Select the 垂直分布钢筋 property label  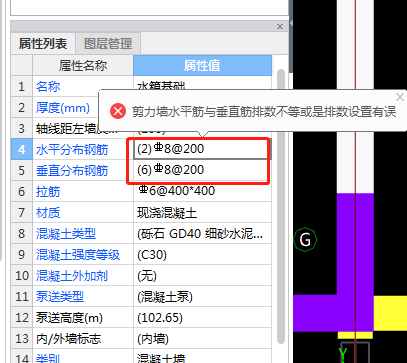click(72, 171)
